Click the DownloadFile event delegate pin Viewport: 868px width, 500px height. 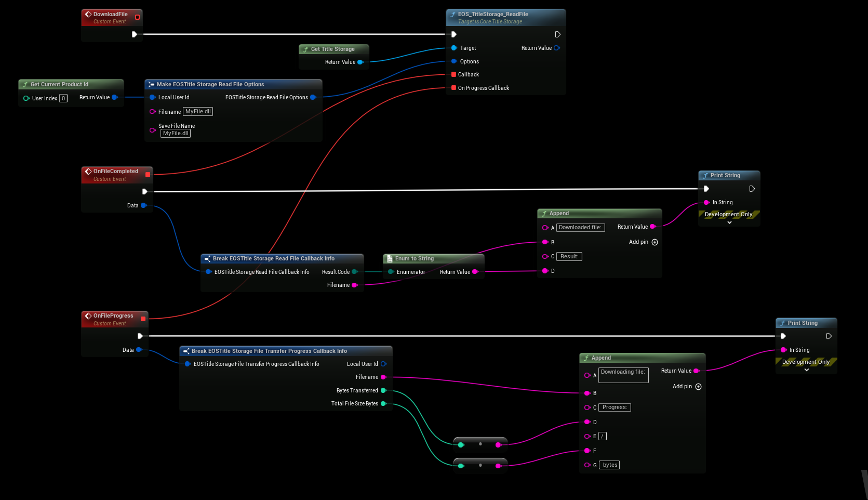coord(137,17)
